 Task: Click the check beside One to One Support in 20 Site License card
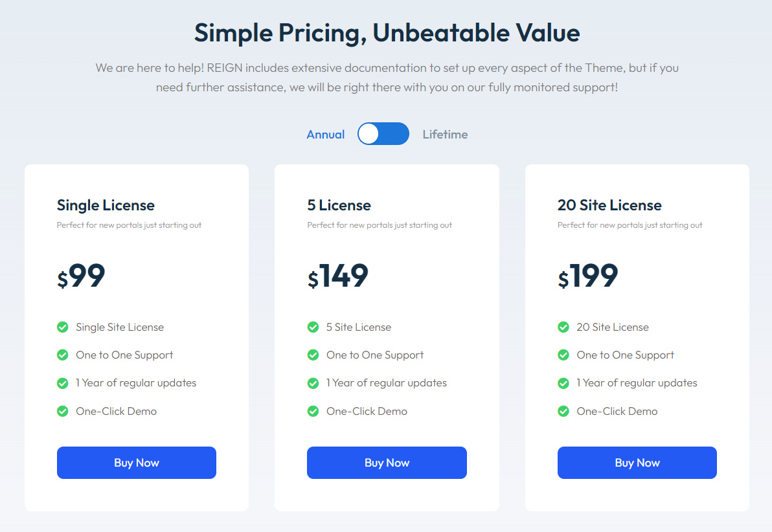coord(563,355)
